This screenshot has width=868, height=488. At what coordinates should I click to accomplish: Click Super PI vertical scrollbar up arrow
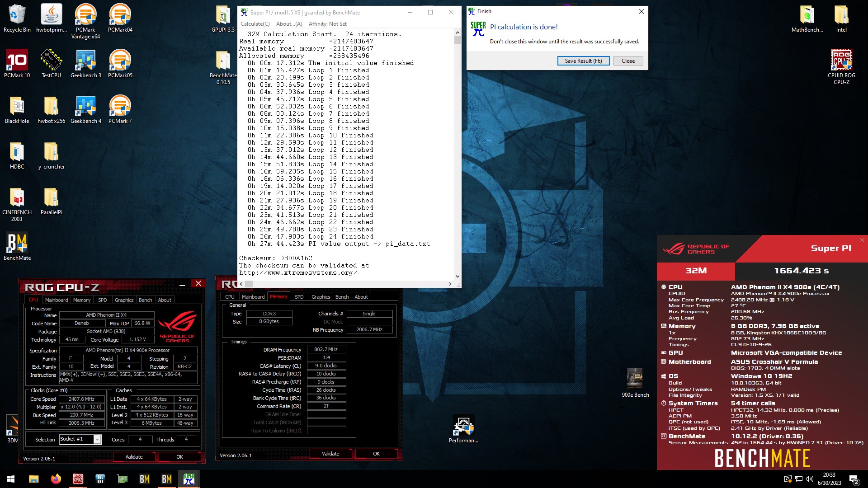click(458, 33)
